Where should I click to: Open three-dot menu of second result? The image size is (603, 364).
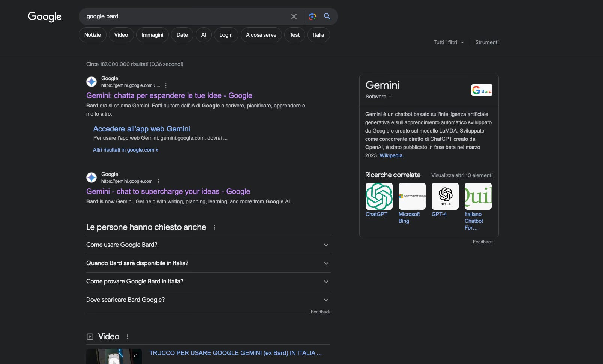click(x=158, y=181)
